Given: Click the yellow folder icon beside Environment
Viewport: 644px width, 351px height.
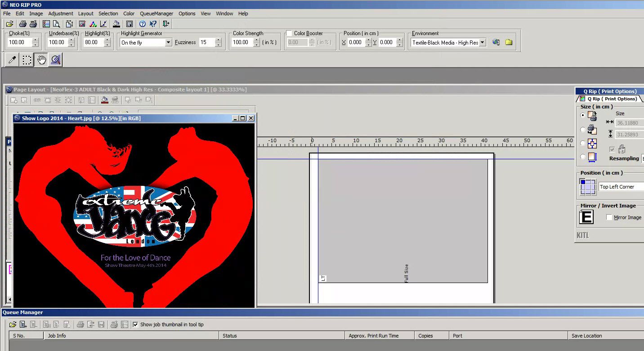Looking at the screenshot, I should coord(509,42).
